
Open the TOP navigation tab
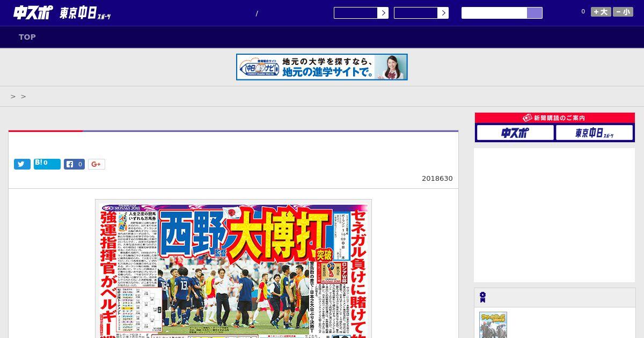click(x=27, y=37)
